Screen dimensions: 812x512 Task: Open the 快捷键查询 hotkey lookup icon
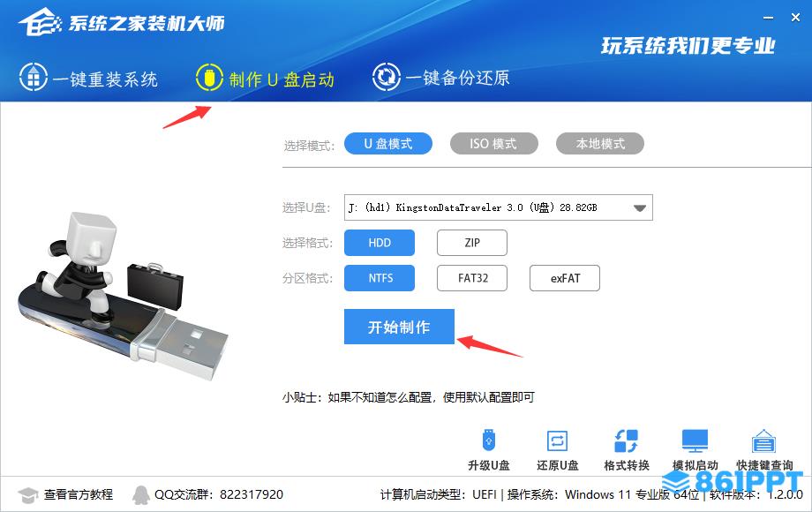763,441
